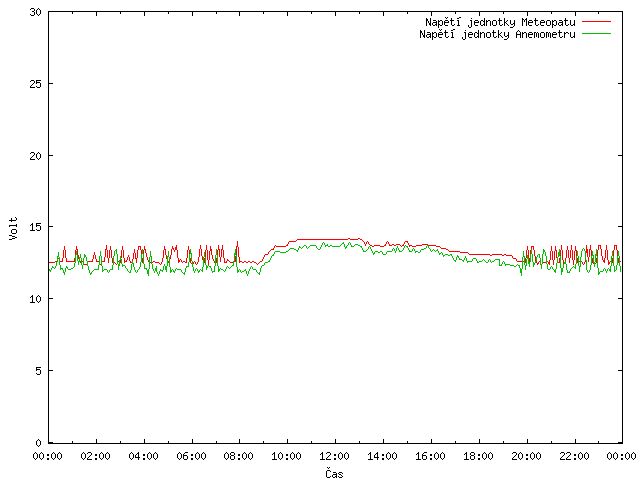
Task: Click the 16:00 time label
Action: pyautogui.click(x=431, y=456)
